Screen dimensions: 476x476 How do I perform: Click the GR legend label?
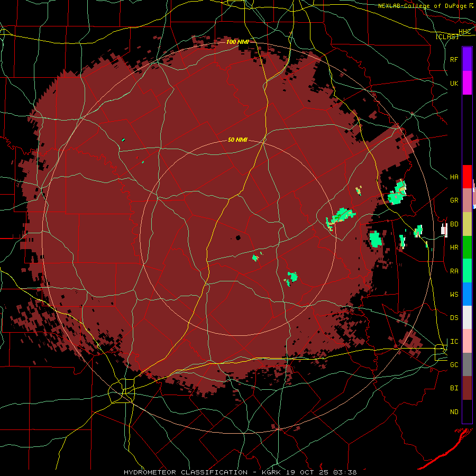point(454,200)
